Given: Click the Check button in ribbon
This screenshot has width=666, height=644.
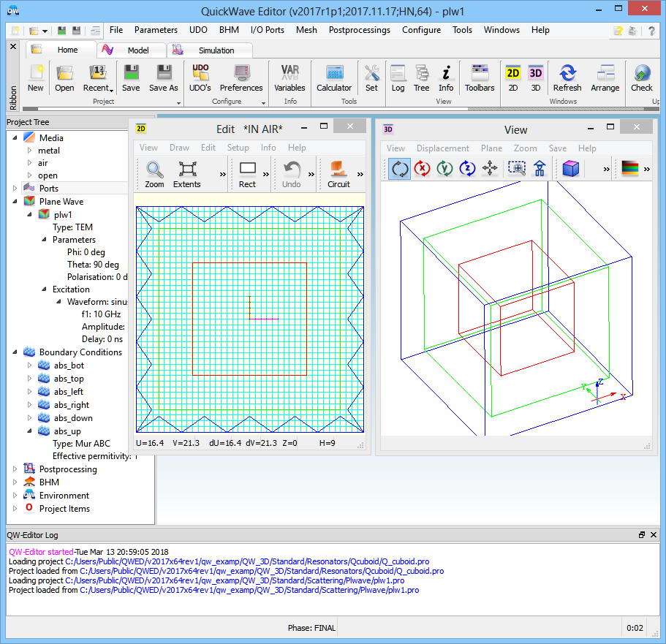Looking at the screenshot, I should point(641,77).
